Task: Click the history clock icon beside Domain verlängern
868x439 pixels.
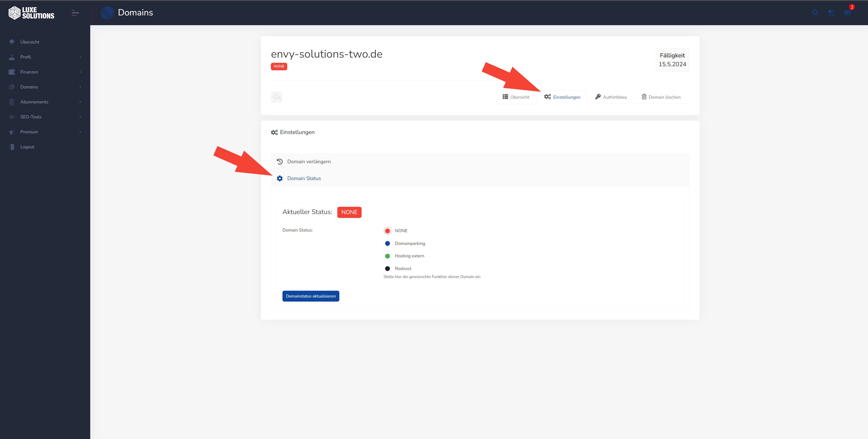Action: 280,161
